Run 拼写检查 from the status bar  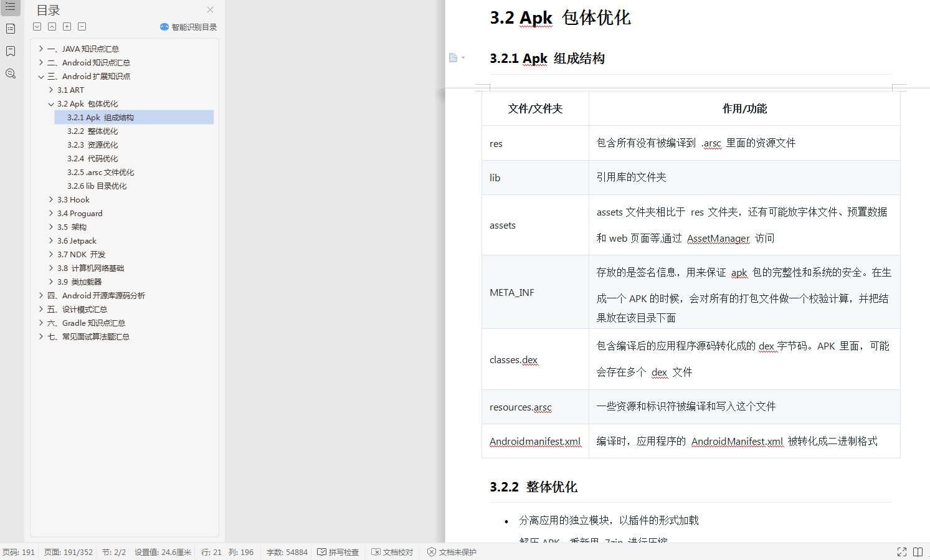point(338,552)
